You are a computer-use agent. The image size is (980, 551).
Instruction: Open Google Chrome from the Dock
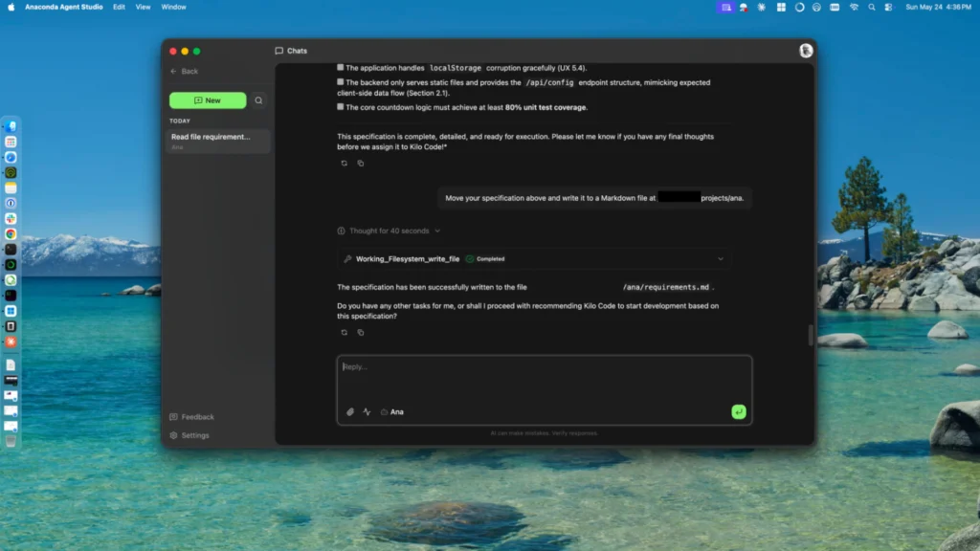pos(11,234)
